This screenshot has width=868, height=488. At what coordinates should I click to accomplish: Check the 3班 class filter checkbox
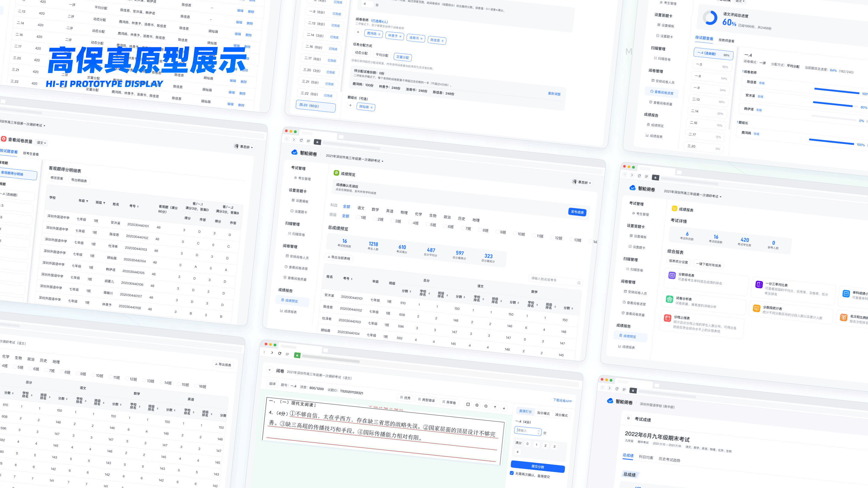click(392, 221)
